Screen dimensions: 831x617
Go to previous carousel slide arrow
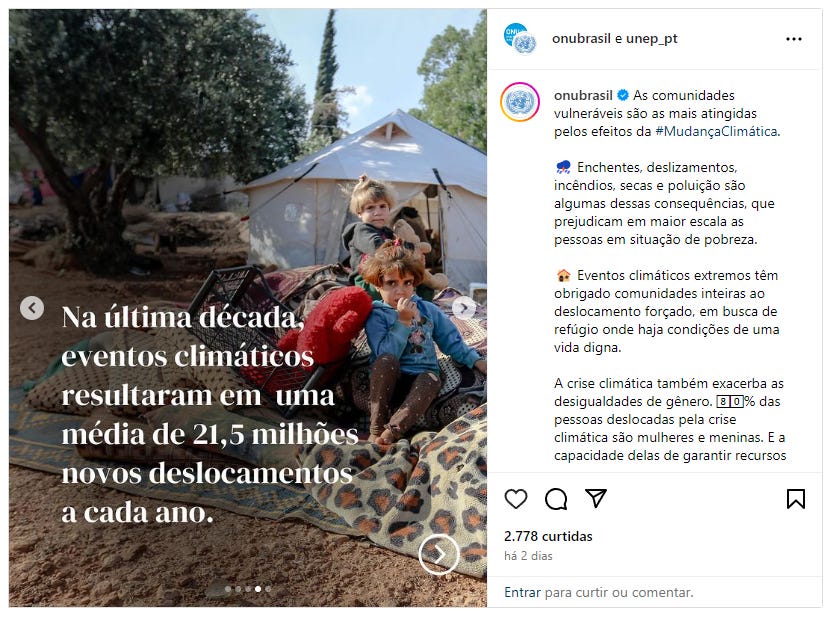point(32,308)
